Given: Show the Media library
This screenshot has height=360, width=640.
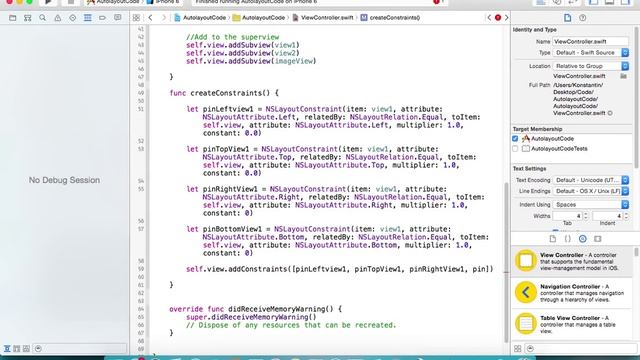Looking at the screenshot, I should [598, 239].
